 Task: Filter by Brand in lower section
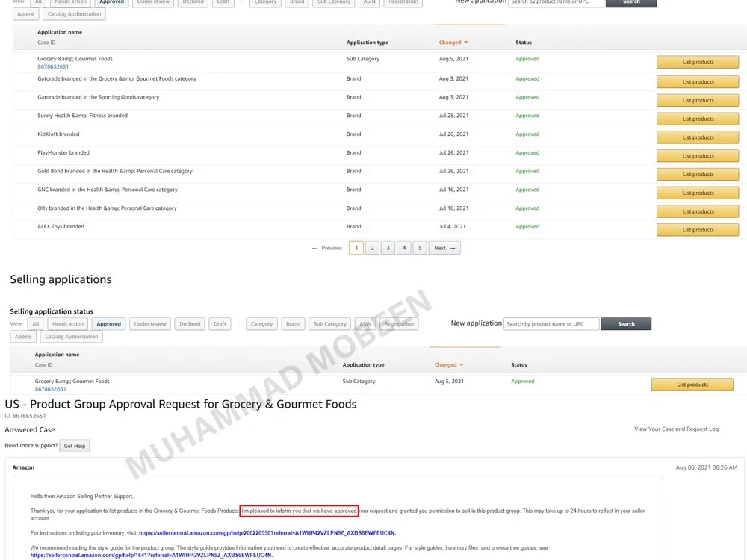(293, 324)
